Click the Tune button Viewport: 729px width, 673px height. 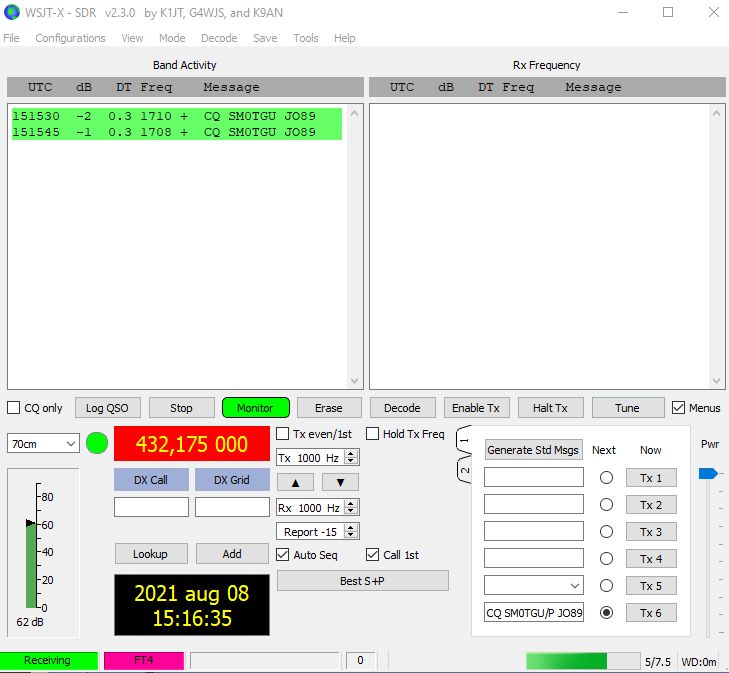coord(628,408)
